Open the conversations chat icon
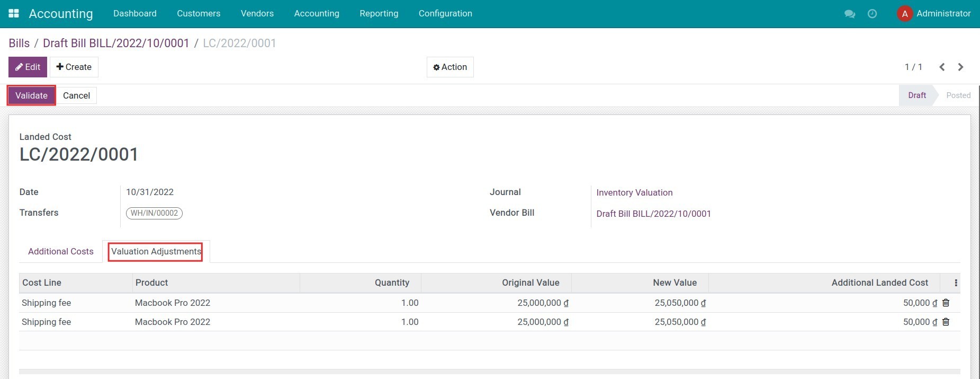980x379 pixels. [x=850, y=14]
